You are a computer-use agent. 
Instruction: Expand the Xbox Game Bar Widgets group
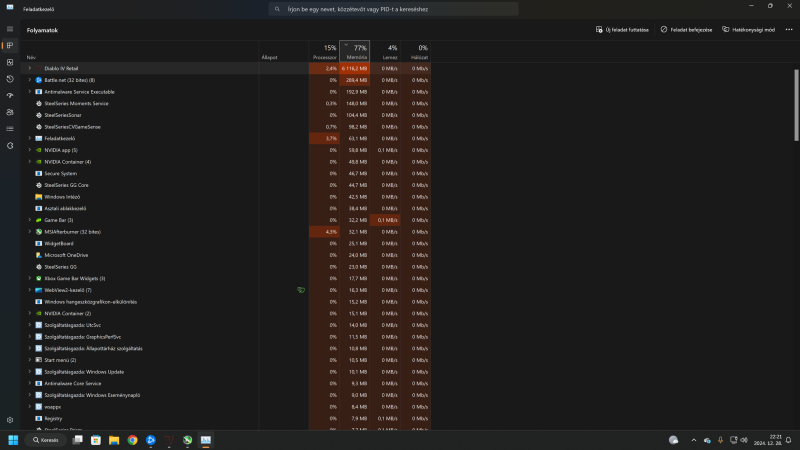click(x=30, y=279)
